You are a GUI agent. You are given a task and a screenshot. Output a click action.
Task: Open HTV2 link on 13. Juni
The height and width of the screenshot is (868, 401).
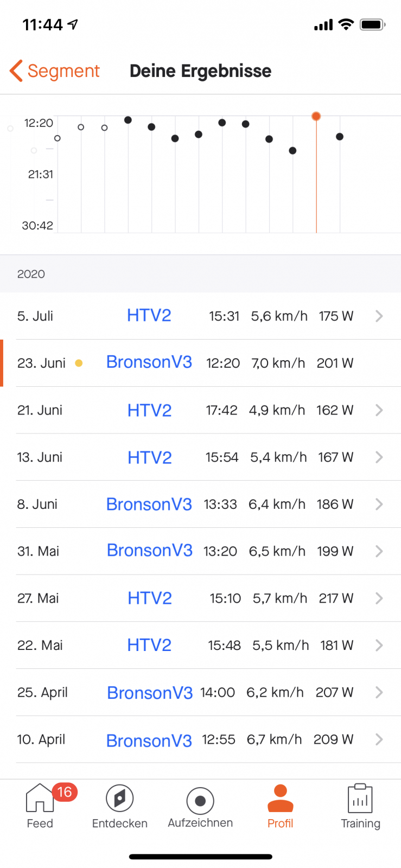coord(150,457)
